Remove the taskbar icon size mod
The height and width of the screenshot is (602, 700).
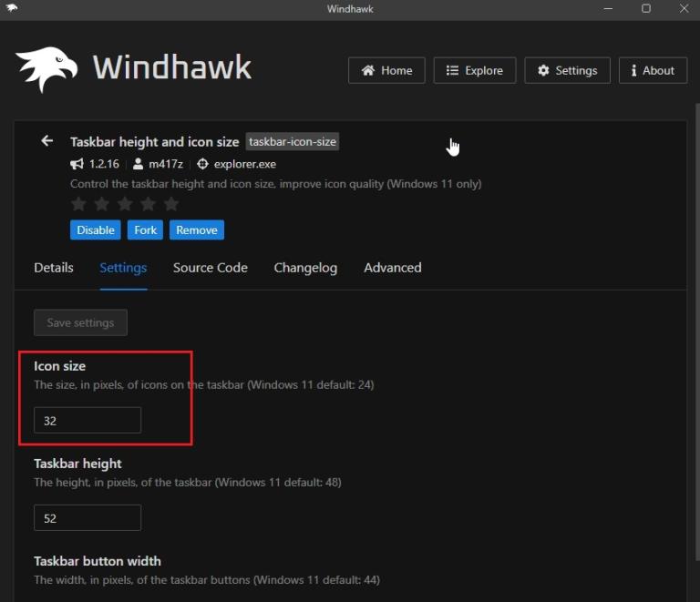(x=197, y=230)
